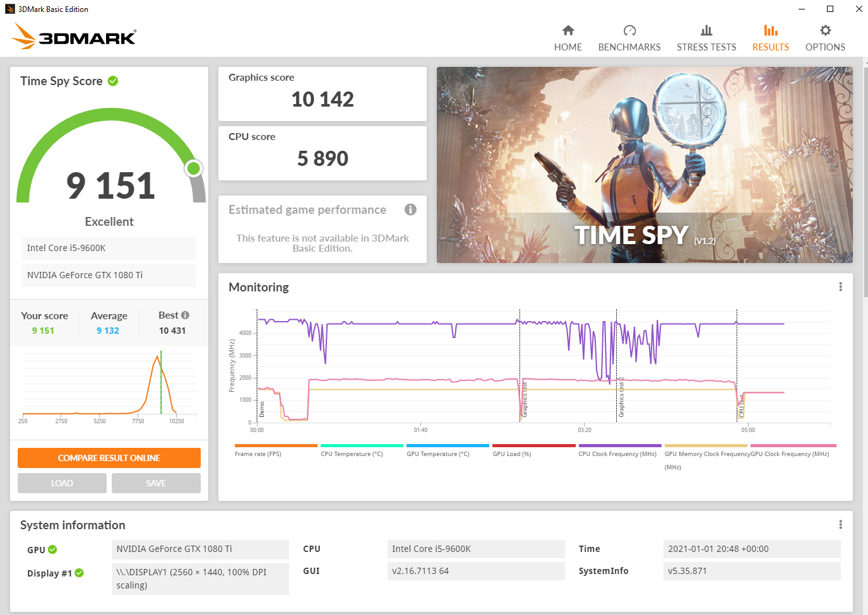Open System information three-dot menu
868x615 pixels.
[x=840, y=525]
